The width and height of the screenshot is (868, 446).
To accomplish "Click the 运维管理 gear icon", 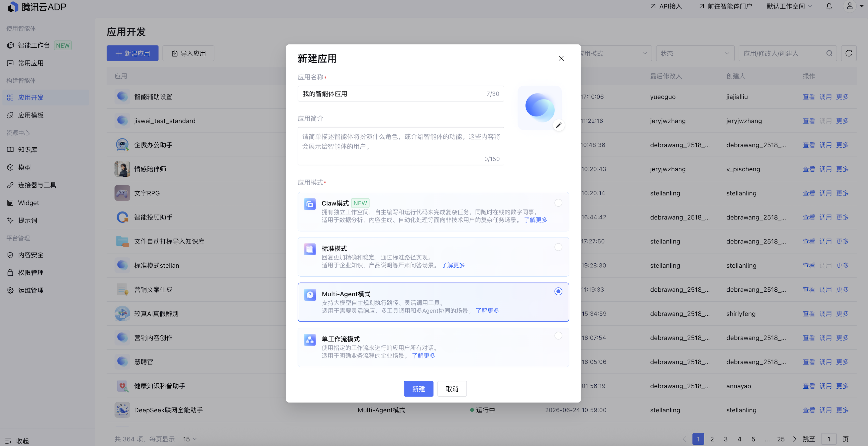I will click(x=10, y=290).
